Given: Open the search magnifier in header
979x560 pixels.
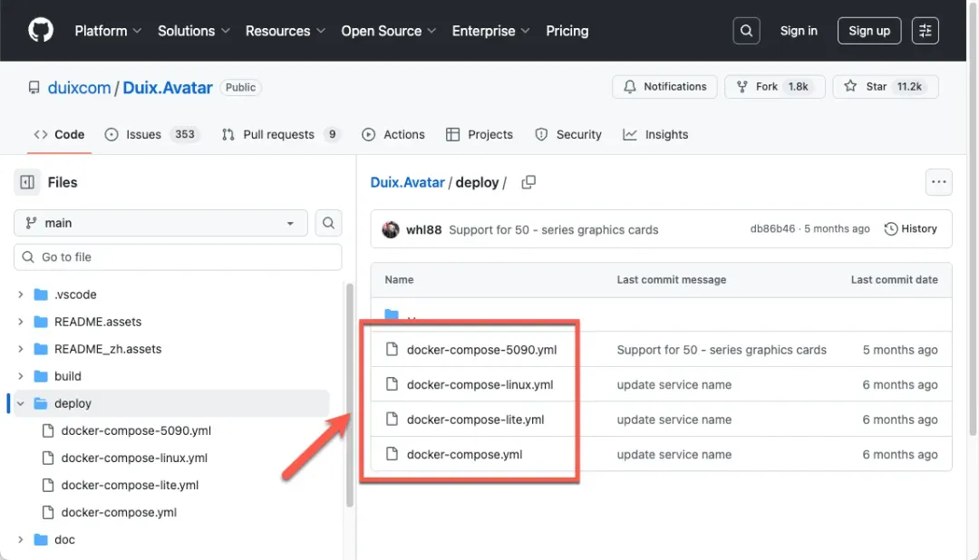Looking at the screenshot, I should [x=746, y=31].
